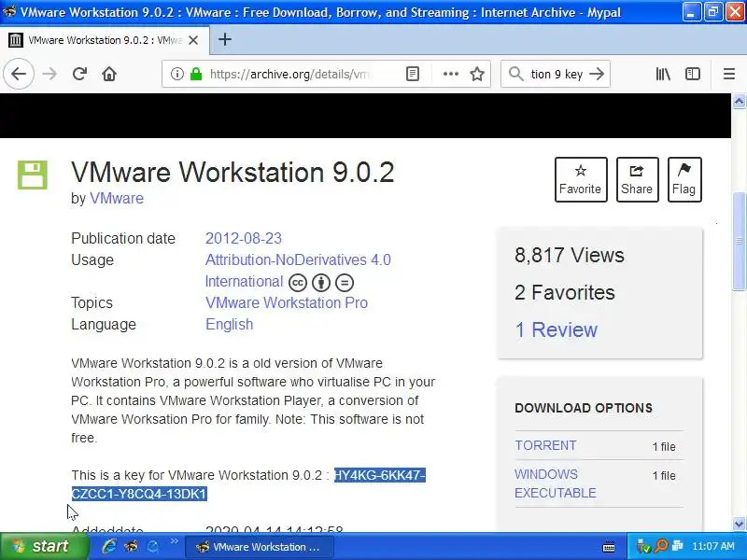Submit search with the arrow button

point(597,74)
